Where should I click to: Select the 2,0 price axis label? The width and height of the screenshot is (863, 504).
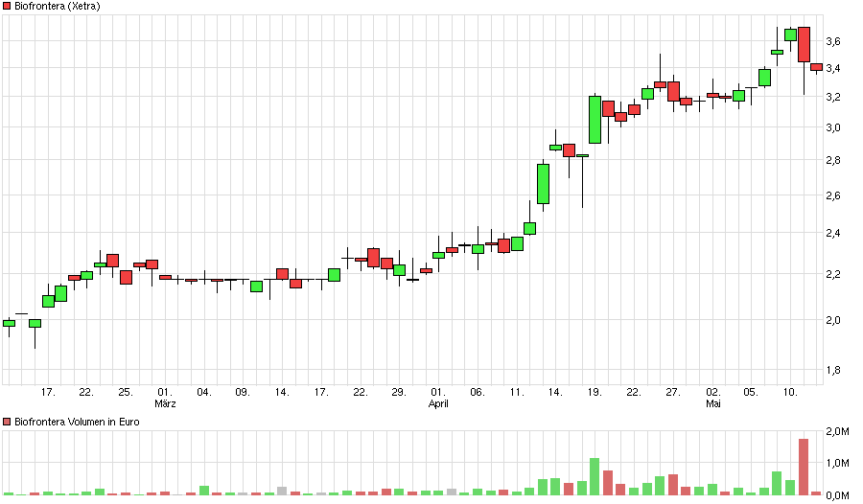point(832,320)
